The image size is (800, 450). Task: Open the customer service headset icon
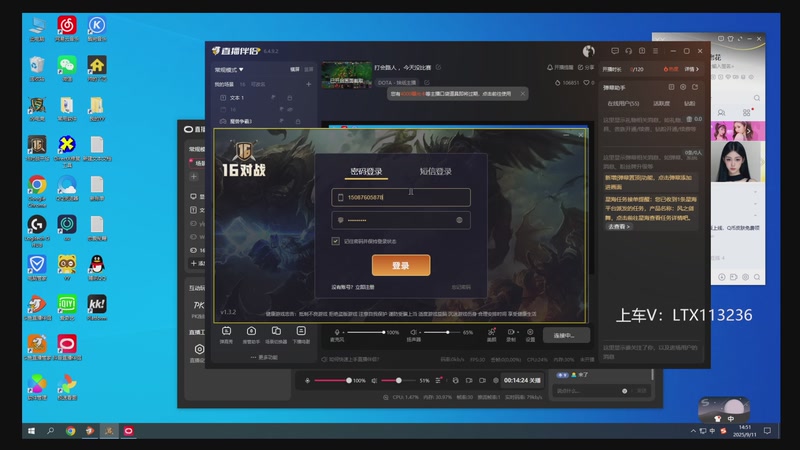[x=629, y=51]
